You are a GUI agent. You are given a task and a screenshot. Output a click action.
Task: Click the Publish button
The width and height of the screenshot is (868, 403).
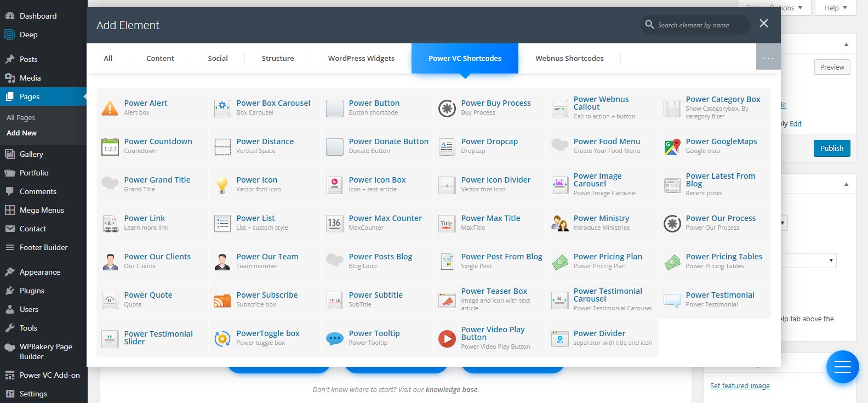(x=832, y=148)
